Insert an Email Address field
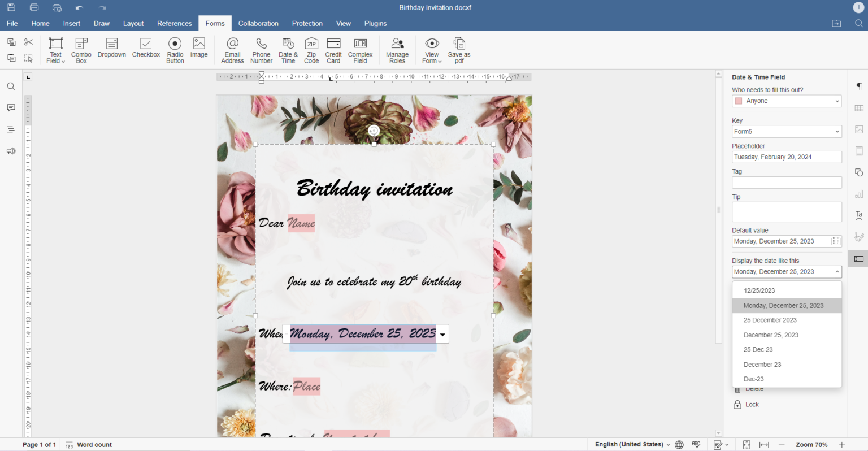This screenshot has width=868, height=451. 232,50
